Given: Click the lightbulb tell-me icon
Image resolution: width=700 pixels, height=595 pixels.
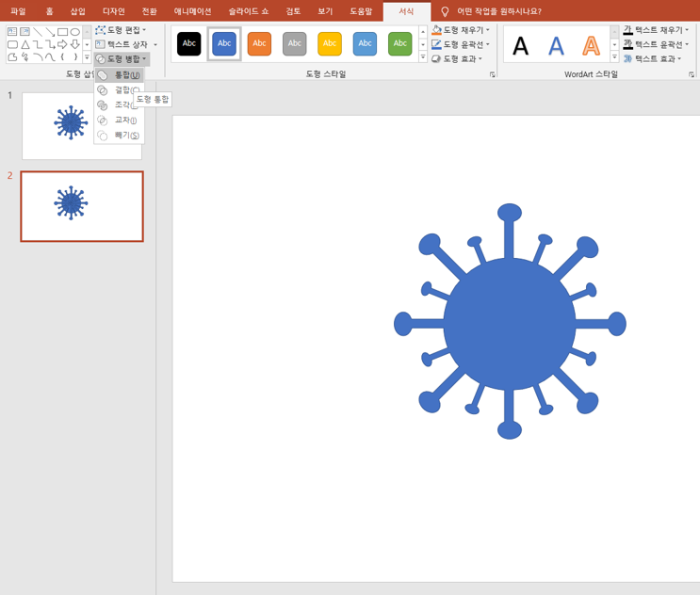Looking at the screenshot, I should point(445,11).
